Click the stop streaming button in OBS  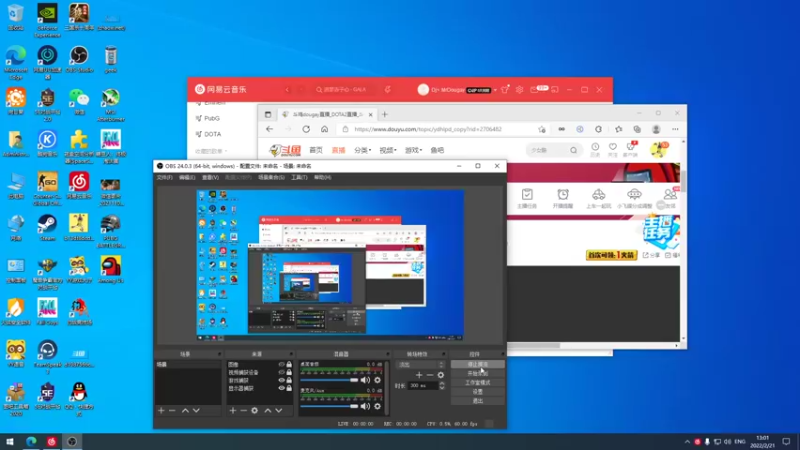click(478, 364)
